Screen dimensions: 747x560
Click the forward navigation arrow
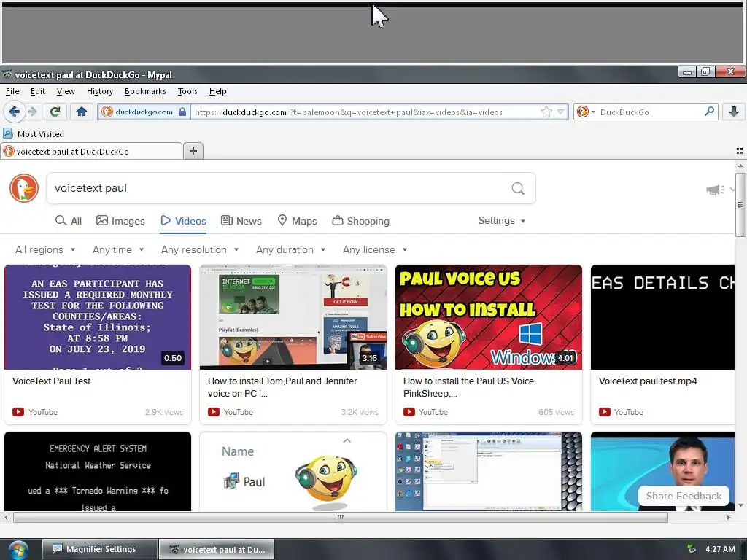32,112
